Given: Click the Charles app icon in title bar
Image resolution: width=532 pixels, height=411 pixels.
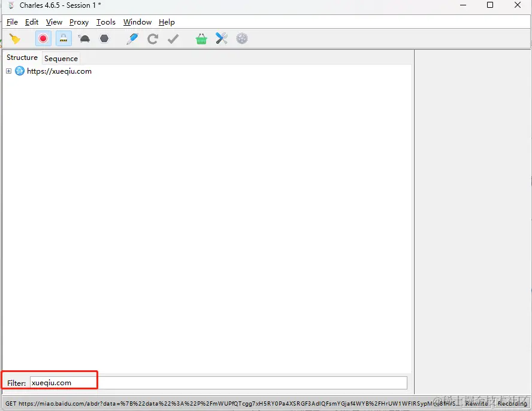Looking at the screenshot, I should (x=11, y=5).
